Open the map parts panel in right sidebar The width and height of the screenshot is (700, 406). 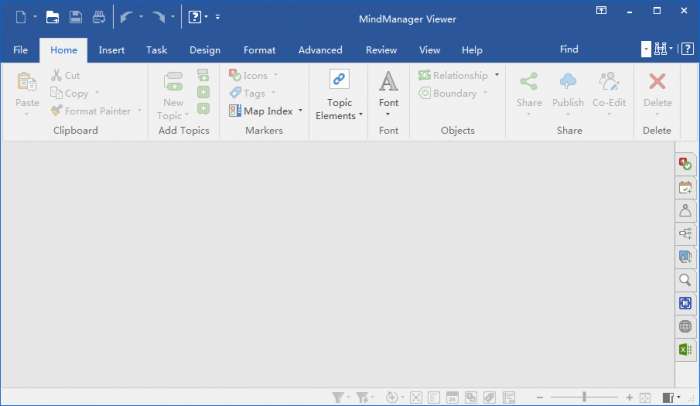(685, 233)
